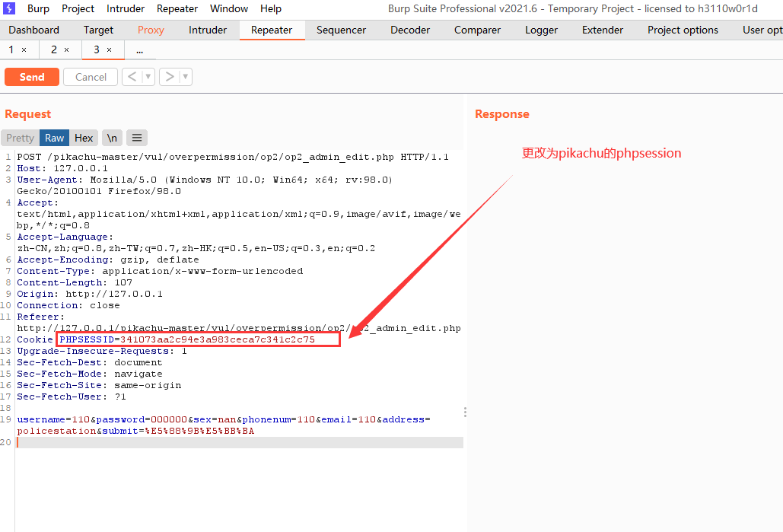
Task: Click the Content-Type header line
Action: (x=160, y=271)
